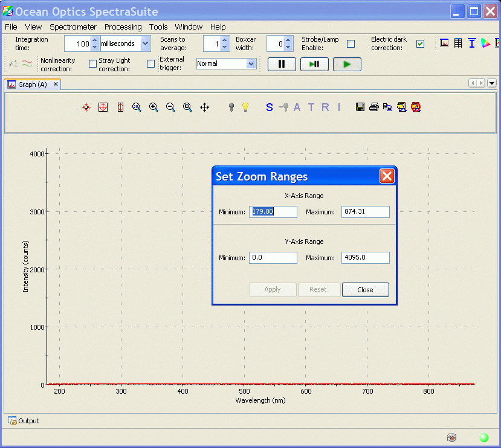Save spectra with the floppy disk icon

pyautogui.click(x=360, y=107)
